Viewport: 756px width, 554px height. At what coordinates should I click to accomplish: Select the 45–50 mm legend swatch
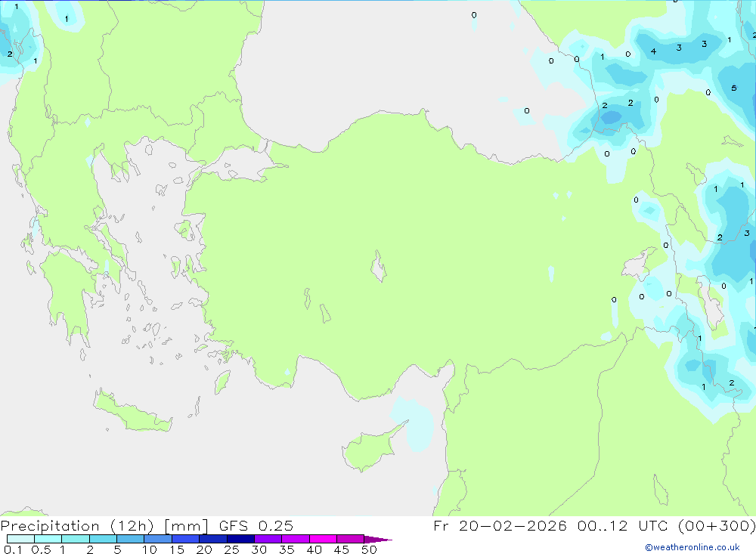(351, 539)
